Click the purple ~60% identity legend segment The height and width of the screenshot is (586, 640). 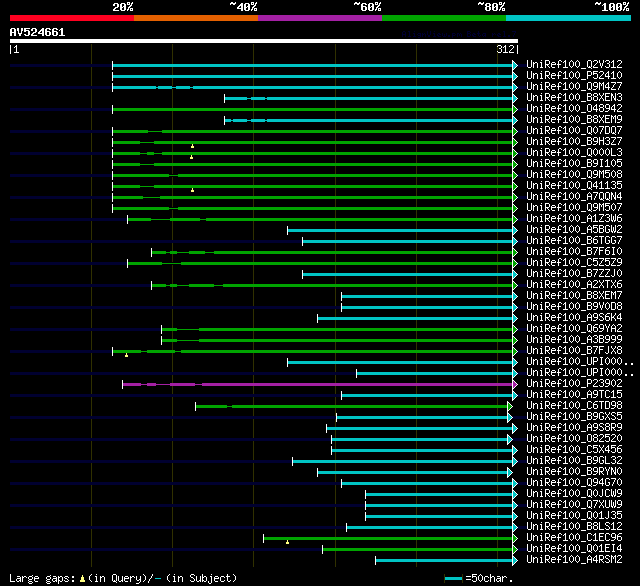[320, 18]
